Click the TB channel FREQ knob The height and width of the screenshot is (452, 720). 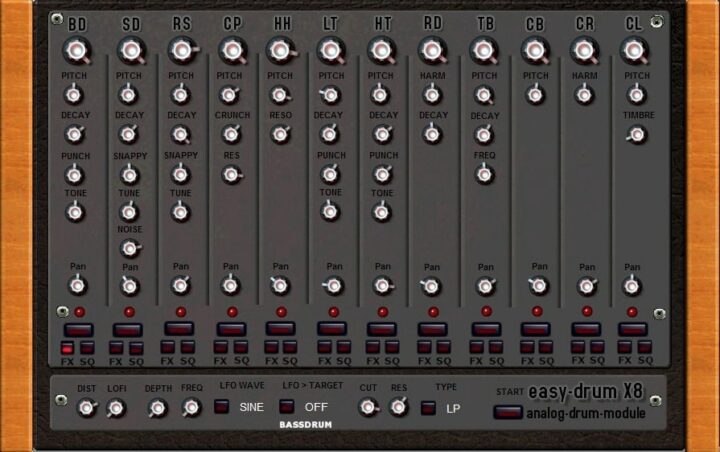click(485, 174)
